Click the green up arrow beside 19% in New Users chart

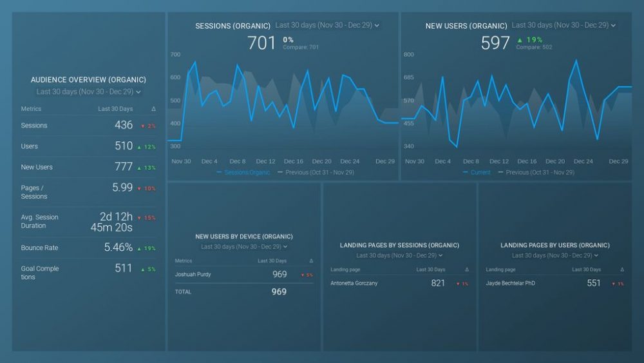pos(519,40)
